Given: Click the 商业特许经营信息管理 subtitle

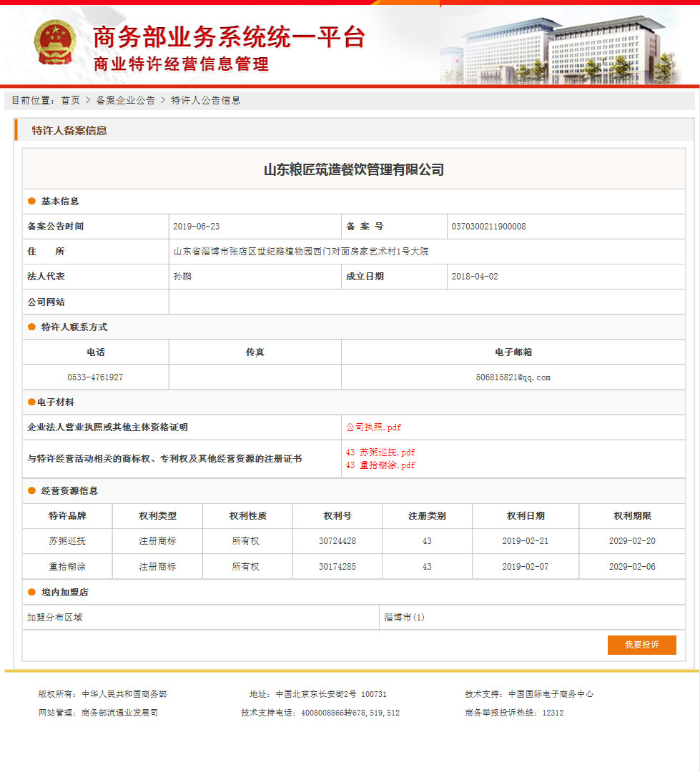Looking at the screenshot, I should click(x=182, y=64).
